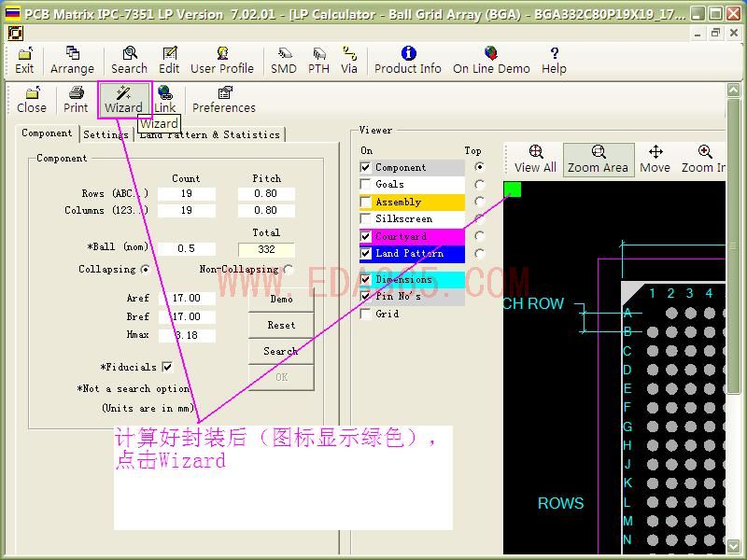Click the viewer vertical scrollbar thumb
Viewport: 747px width, 560px height.
pyautogui.click(x=733, y=245)
